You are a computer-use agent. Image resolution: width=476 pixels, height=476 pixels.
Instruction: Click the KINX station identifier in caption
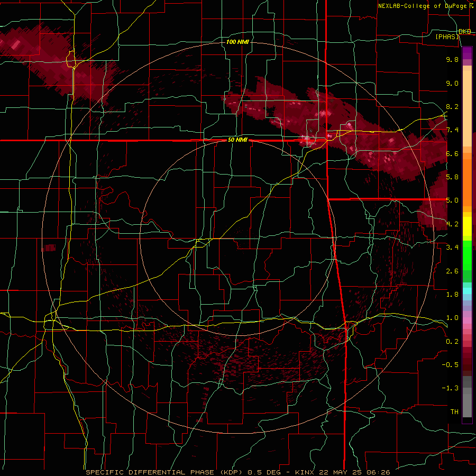305,472
